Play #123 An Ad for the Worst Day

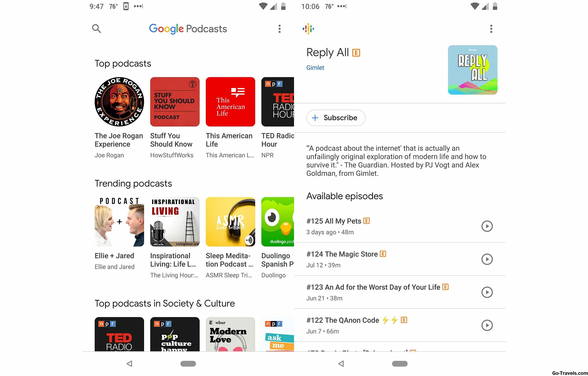pos(487,292)
